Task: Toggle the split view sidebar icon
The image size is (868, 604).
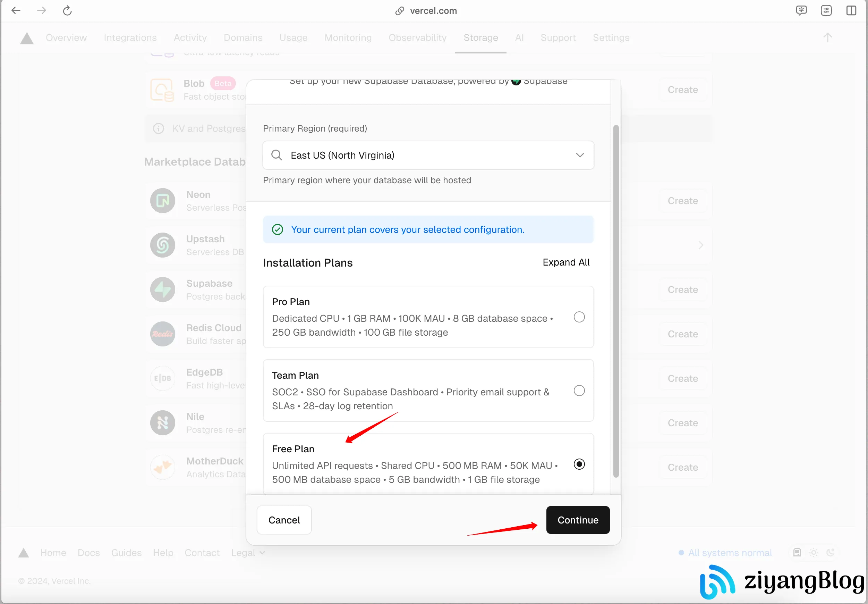Action: (851, 11)
